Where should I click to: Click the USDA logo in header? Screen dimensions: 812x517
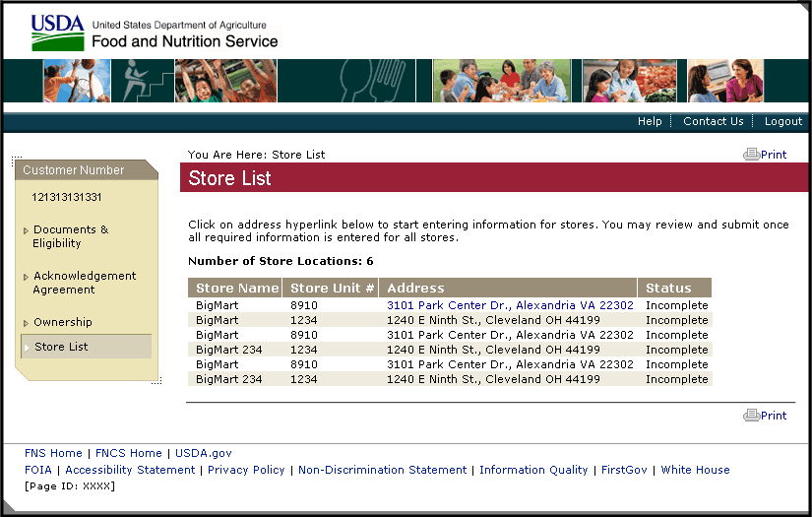57,32
